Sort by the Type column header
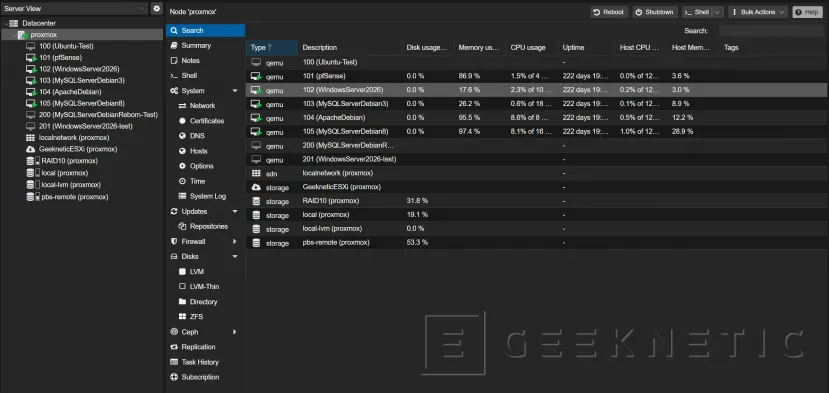The image size is (829, 393). click(x=272, y=48)
